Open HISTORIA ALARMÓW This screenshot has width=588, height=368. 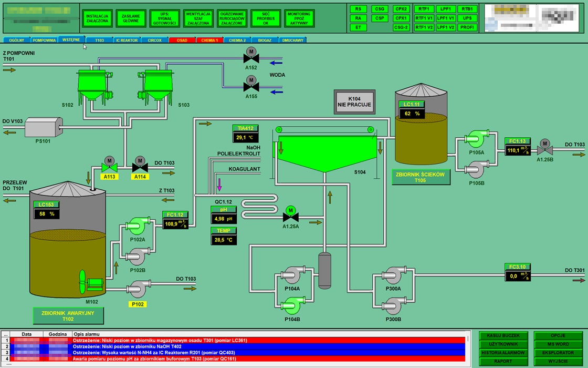coord(502,352)
